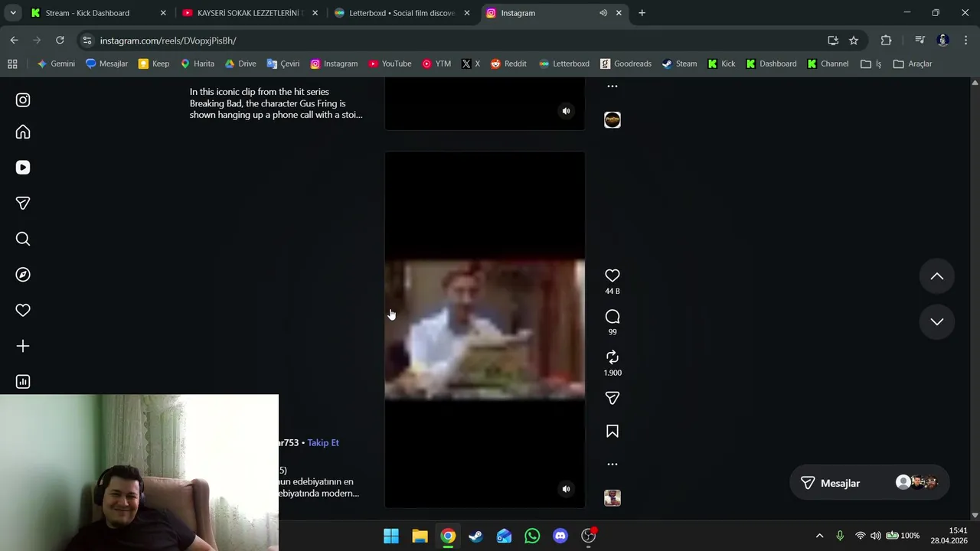The width and height of the screenshot is (980, 551).
Task: Open Instagram logo home link in sidebar
Action: click(x=23, y=99)
